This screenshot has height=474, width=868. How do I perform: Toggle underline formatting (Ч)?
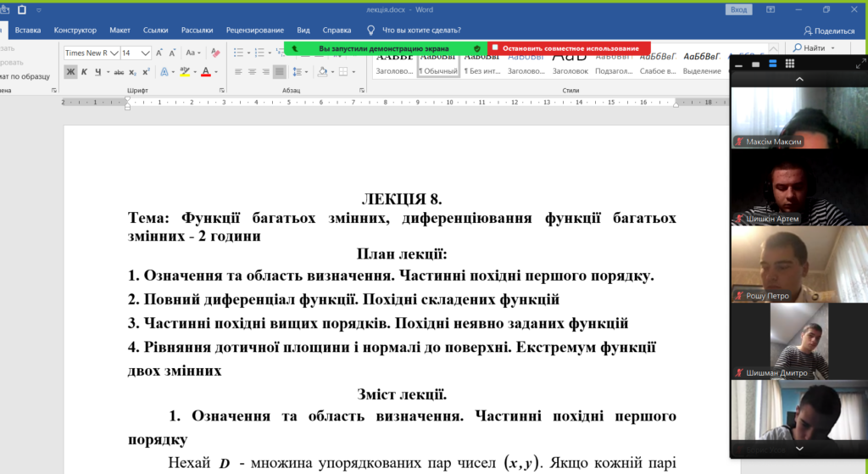(98, 72)
